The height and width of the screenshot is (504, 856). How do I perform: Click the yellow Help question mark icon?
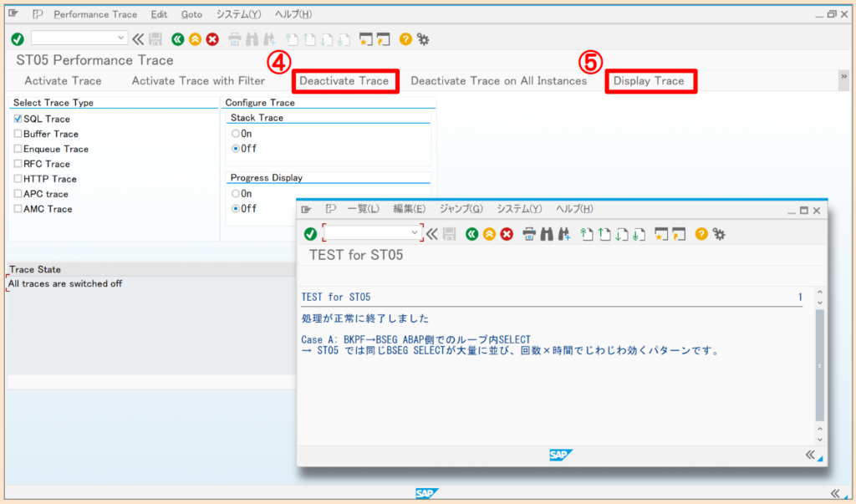405,38
